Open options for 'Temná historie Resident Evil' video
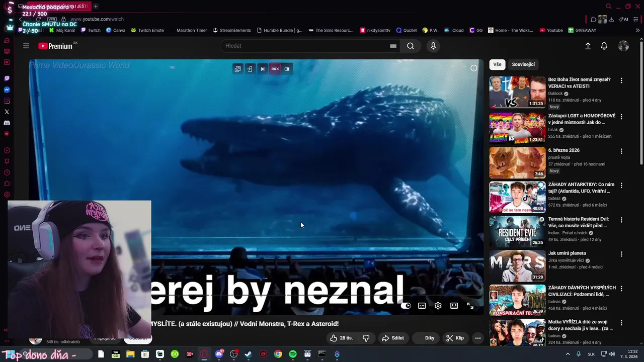Image resolution: width=644 pixels, height=362 pixels. (x=621, y=220)
